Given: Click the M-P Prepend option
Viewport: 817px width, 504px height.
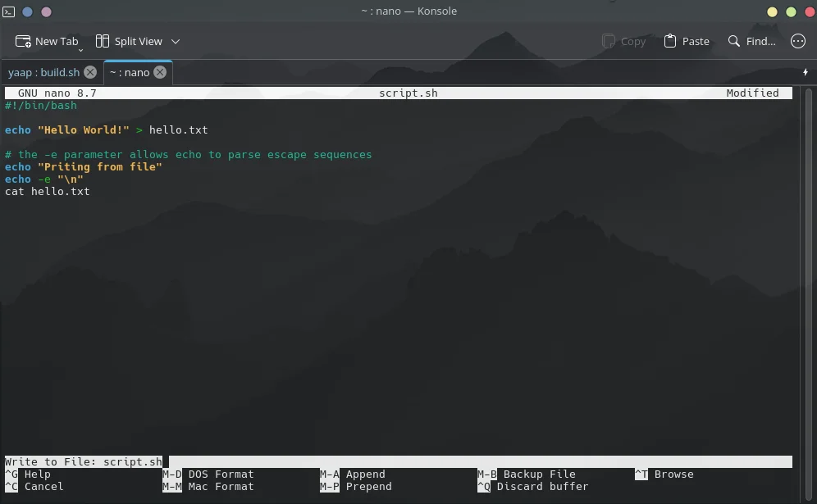Looking at the screenshot, I should coord(355,486).
